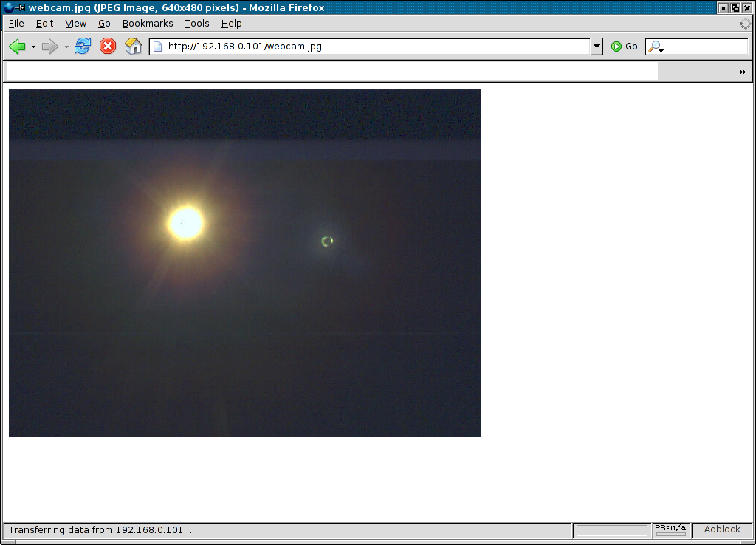Image resolution: width=756 pixels, height=545 pixels.
Task: Reload the page with the blue refresh icon
Action: pyautogui.click(x=83, y=47)
